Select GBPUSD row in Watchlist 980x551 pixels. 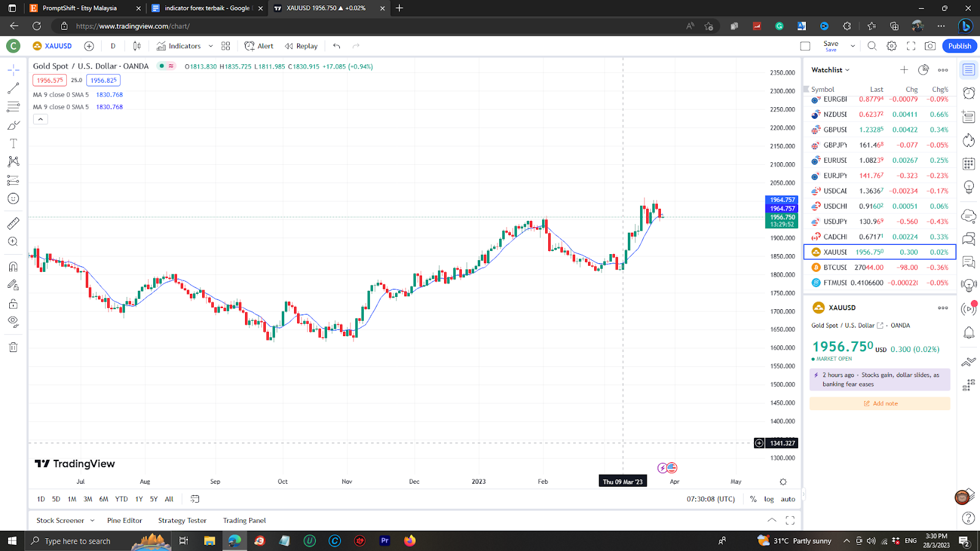coord(880,130)
